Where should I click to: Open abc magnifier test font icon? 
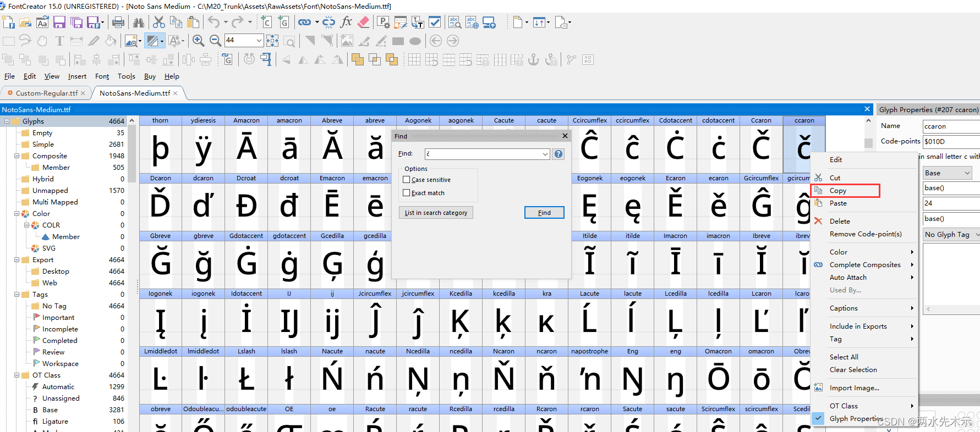455,23
